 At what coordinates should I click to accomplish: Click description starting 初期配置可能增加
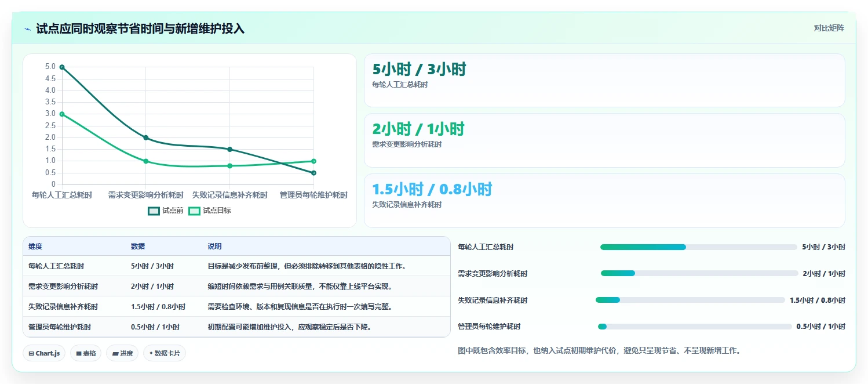pos(290,327)
